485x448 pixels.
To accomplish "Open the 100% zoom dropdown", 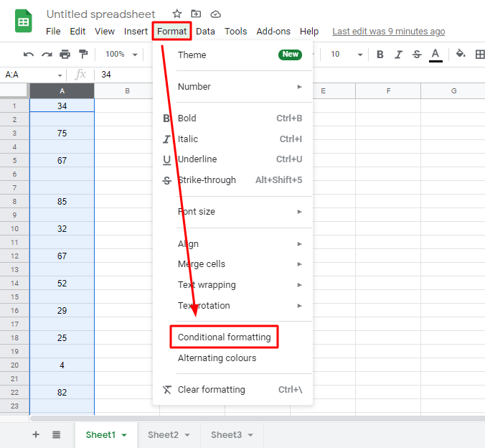I will tap(121, 55).
